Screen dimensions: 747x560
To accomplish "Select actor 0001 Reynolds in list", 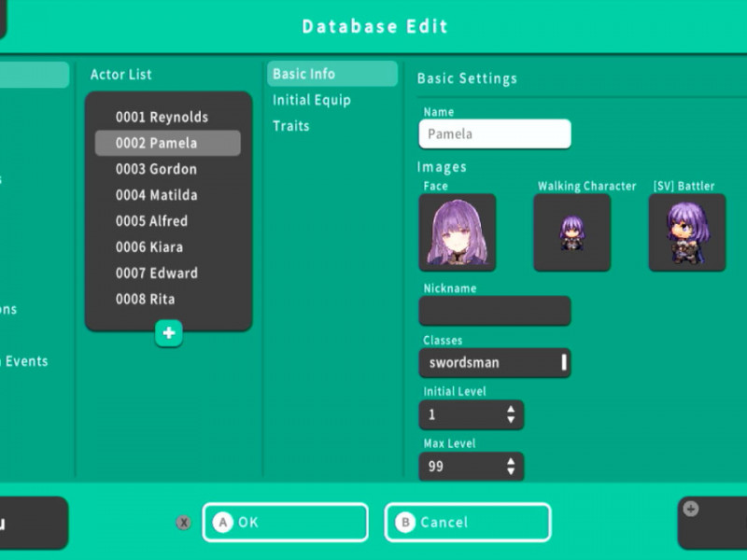I will click(162, 117).
